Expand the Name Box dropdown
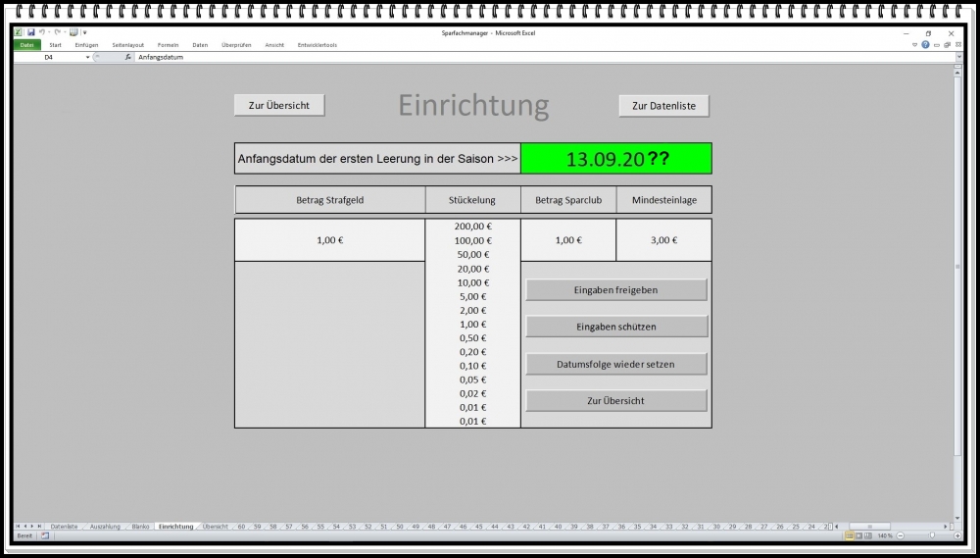The height and width of the screenshot is (558, 980). pos(87,57)
